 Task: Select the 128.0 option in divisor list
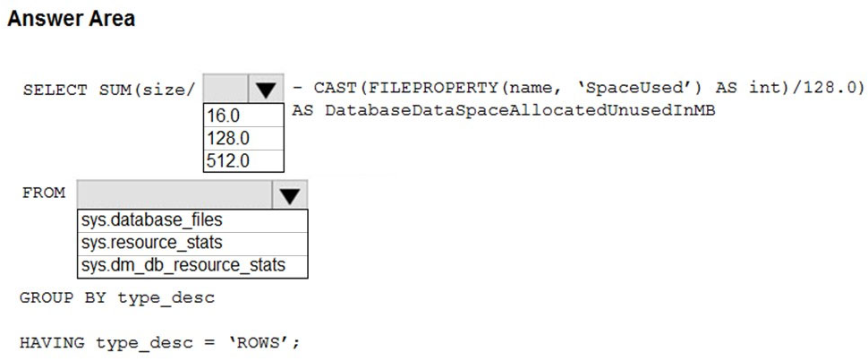(x=243, y=138)
